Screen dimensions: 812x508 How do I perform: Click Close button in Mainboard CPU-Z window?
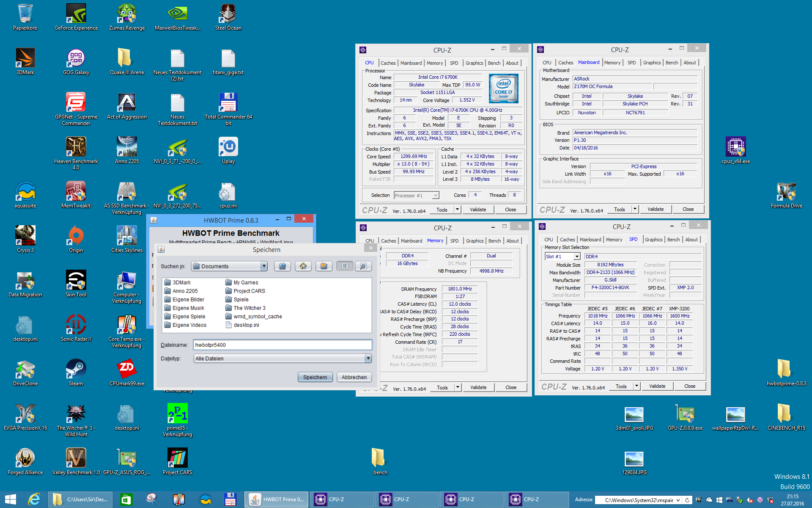point(688,209)
